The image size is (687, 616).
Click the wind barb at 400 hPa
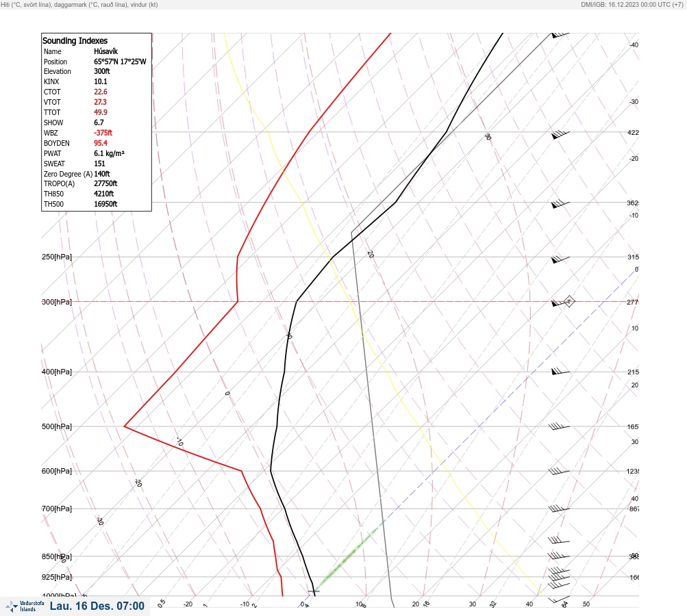click(x=560, y=372)
